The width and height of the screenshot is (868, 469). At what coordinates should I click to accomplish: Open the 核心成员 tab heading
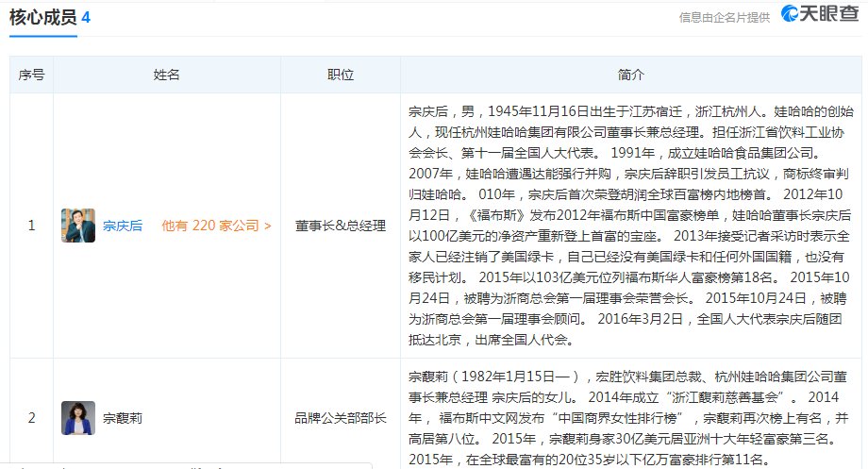43,18
